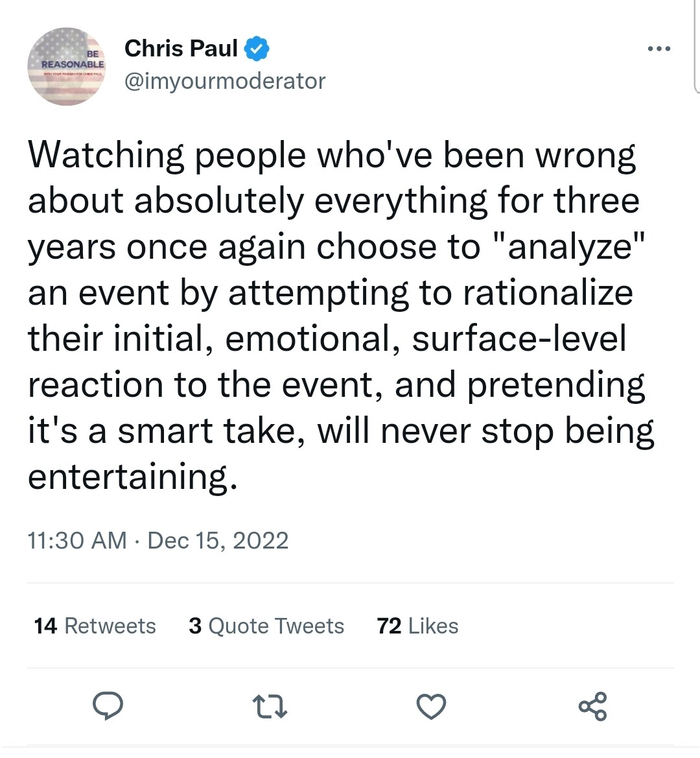The image size is (700, 758).
Task: View the 14 Retweets list
Action: (95, 626)
